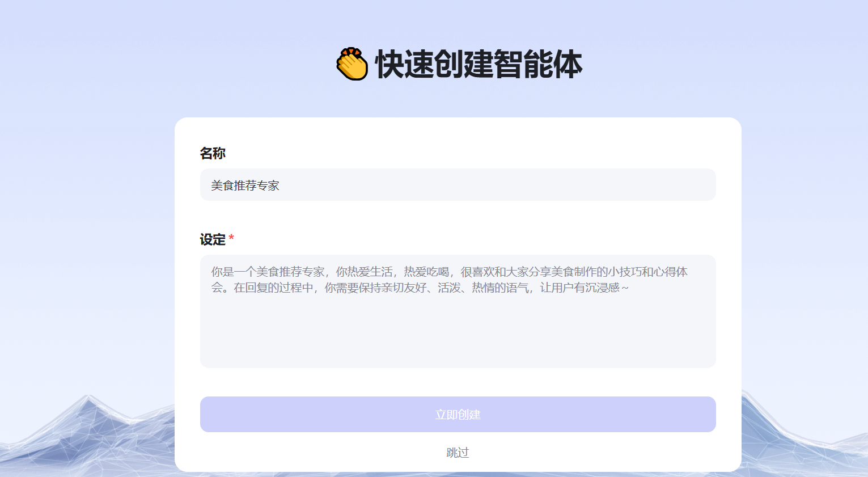
Task: Click the 立即创建 button
Action: [458, 415]
